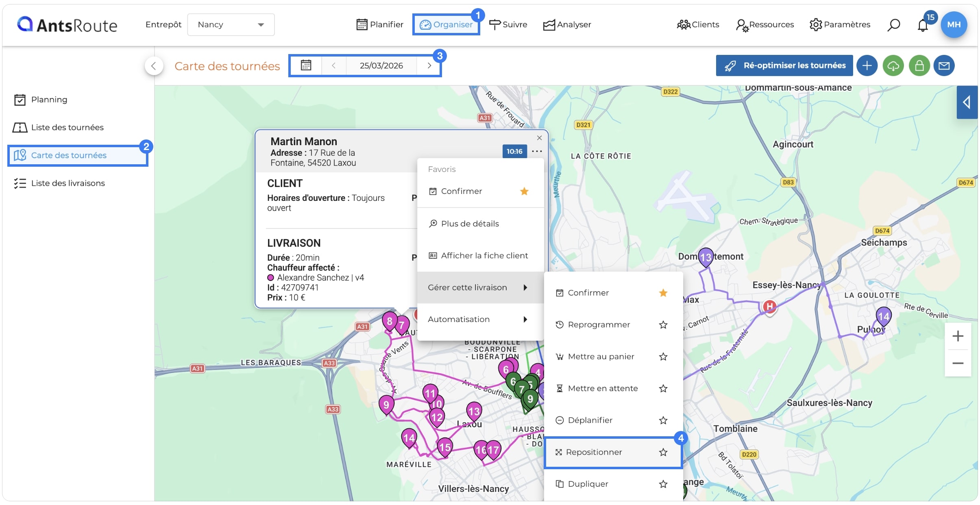Open the notifications bell
980x505 pixels.
[923, 25]
